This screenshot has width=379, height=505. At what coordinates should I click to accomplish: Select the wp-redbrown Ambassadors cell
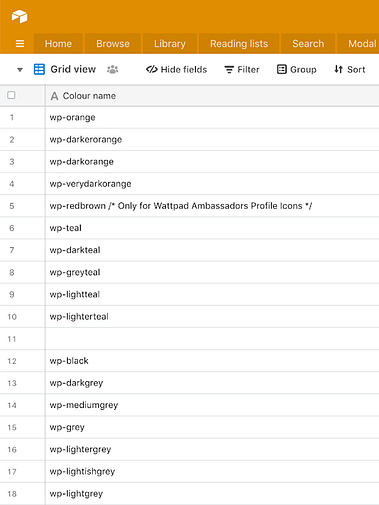[212, 206]
